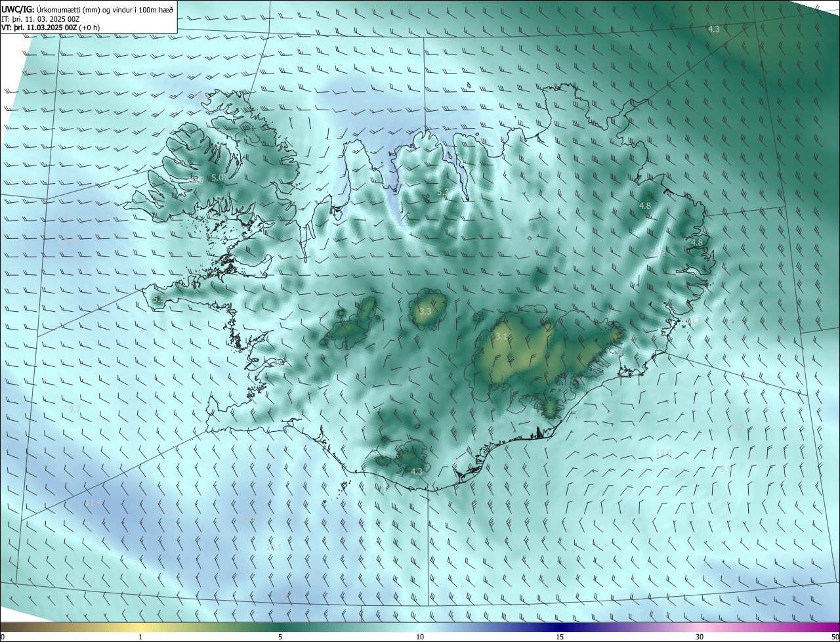Click the 5 tick on the color scale
The height and width of the screenshot is (642, 840).
[280, 637]
